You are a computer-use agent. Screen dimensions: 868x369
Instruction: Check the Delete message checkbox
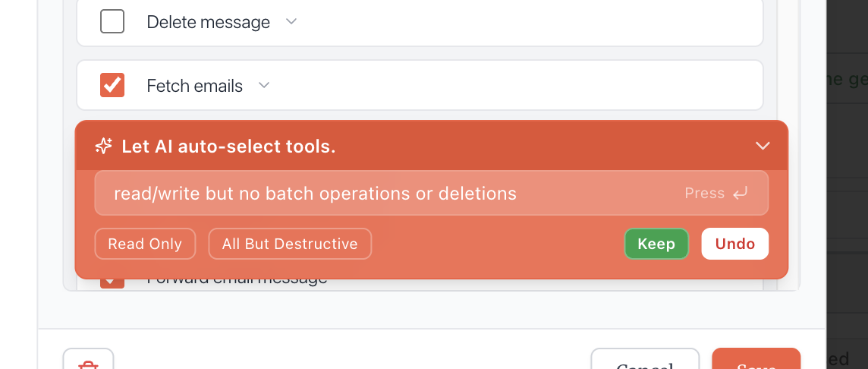click(112, 22)
